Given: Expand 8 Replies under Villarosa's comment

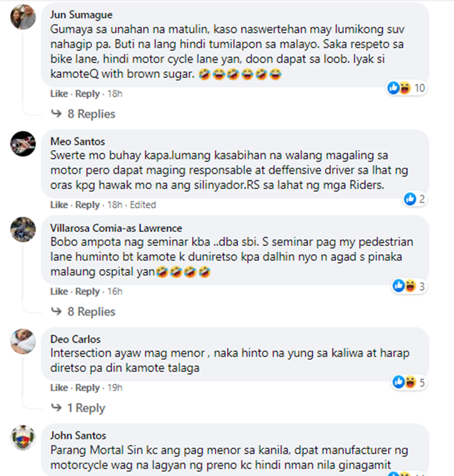Looking at the screenshot, I should pos(83,312).
